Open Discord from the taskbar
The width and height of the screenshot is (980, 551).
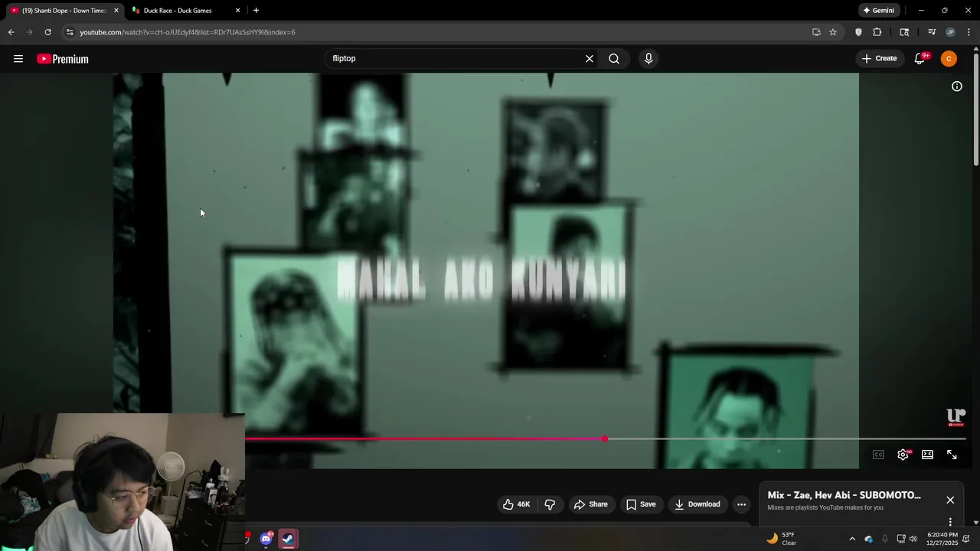click(x=266, y=539)
